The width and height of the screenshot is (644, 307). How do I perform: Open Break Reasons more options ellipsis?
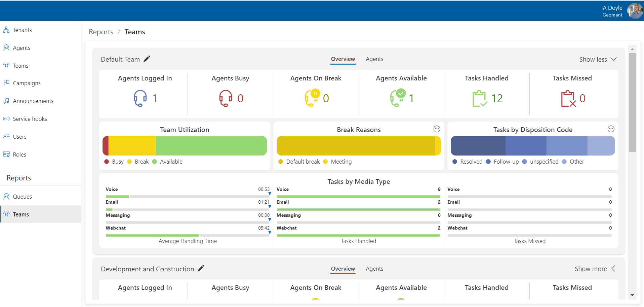[437, 129]
